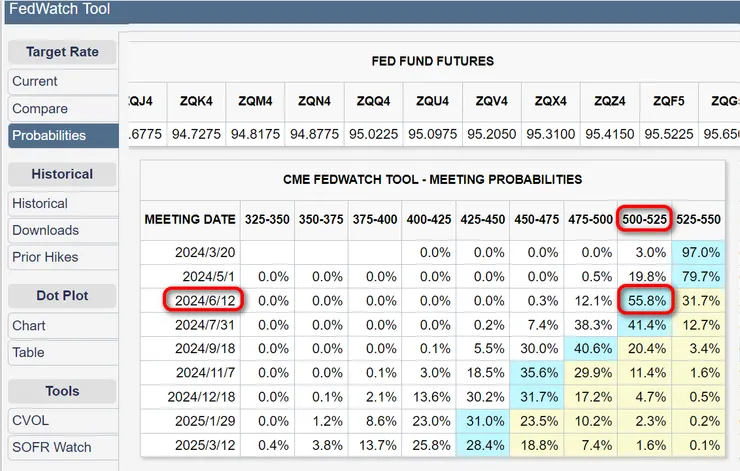
Task: Click the MEETING DATE column header
Action: coord(190,219)
